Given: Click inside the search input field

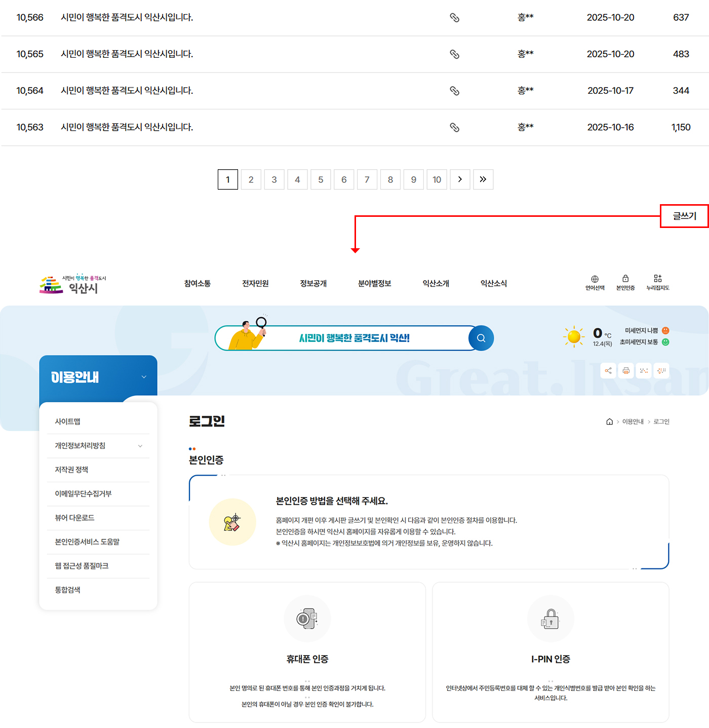Looking at the screenshot, I should tap(354, 338).
